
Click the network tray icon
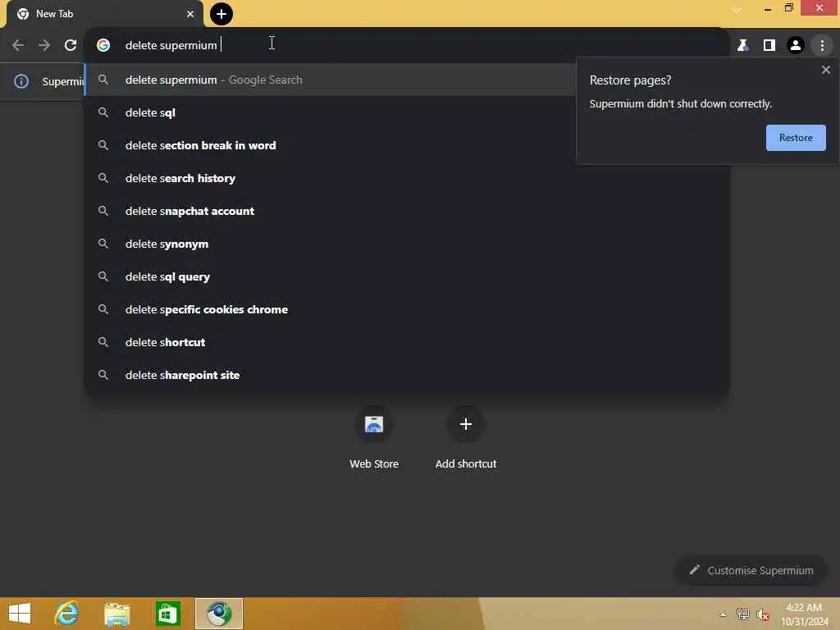pyautogui.click(x=742, y=614)
